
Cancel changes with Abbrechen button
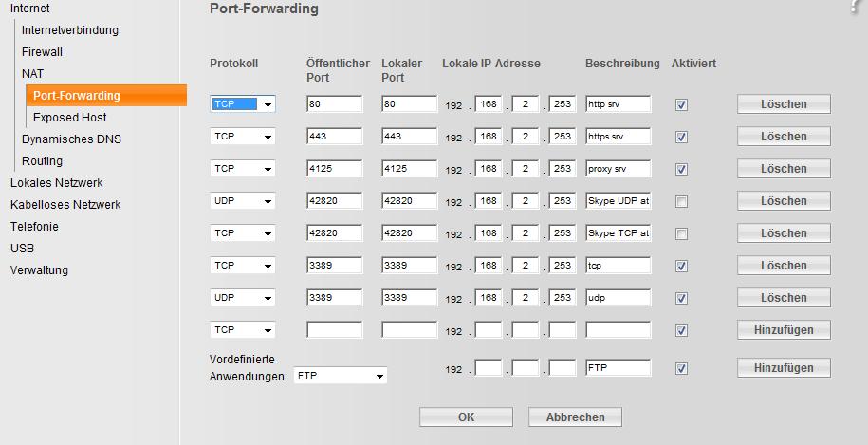point(575,417)
